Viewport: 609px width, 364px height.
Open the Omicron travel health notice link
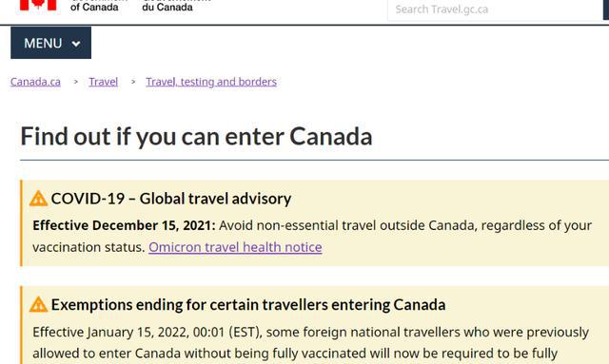pos(235,247)
